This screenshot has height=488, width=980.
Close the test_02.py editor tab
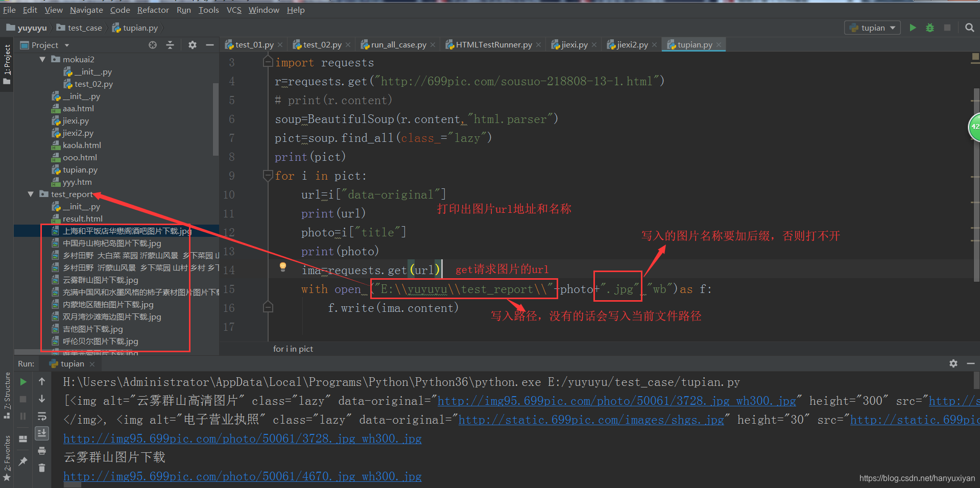(348, 45)
